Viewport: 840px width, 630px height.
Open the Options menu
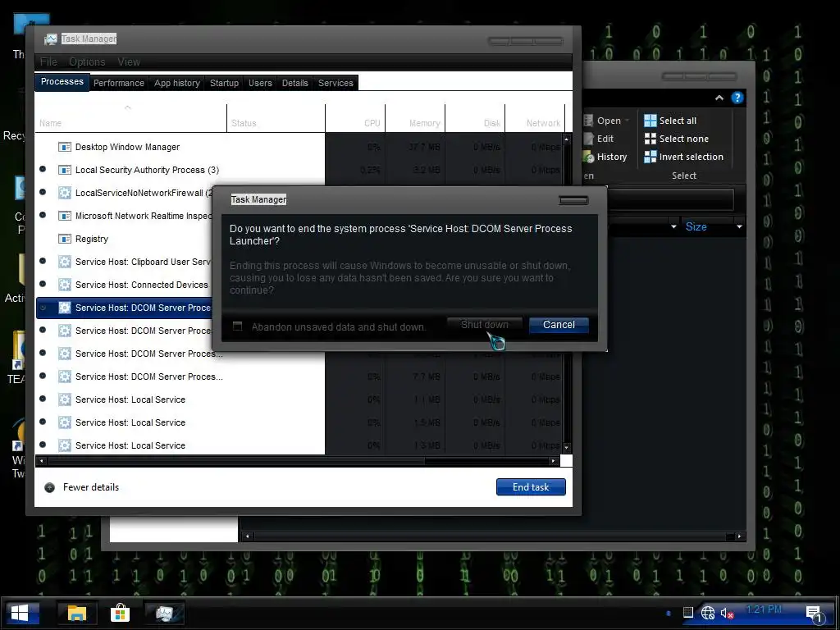(x=87, y=62)
